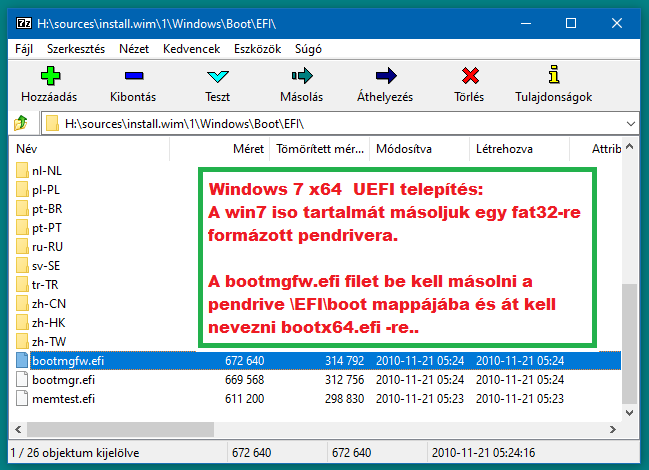Click the Teszt checkmark icon

pyautogui.click(x=218, y=76)
